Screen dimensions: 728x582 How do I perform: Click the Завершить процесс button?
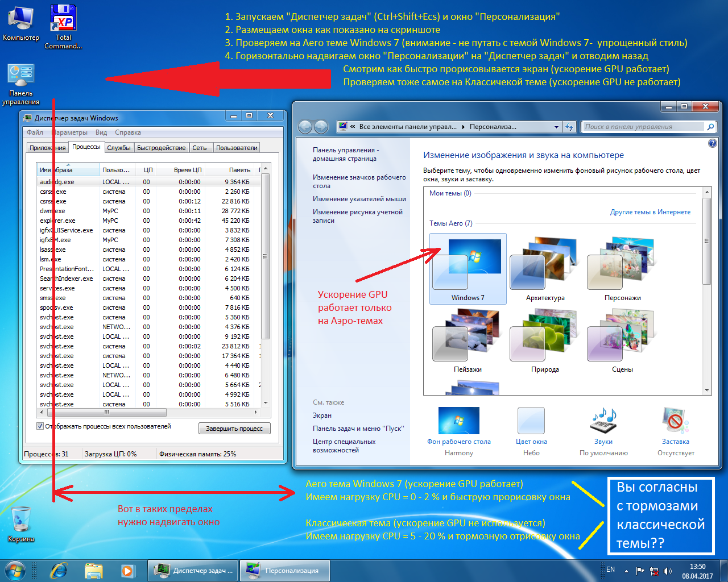click(x=234, y=429)
